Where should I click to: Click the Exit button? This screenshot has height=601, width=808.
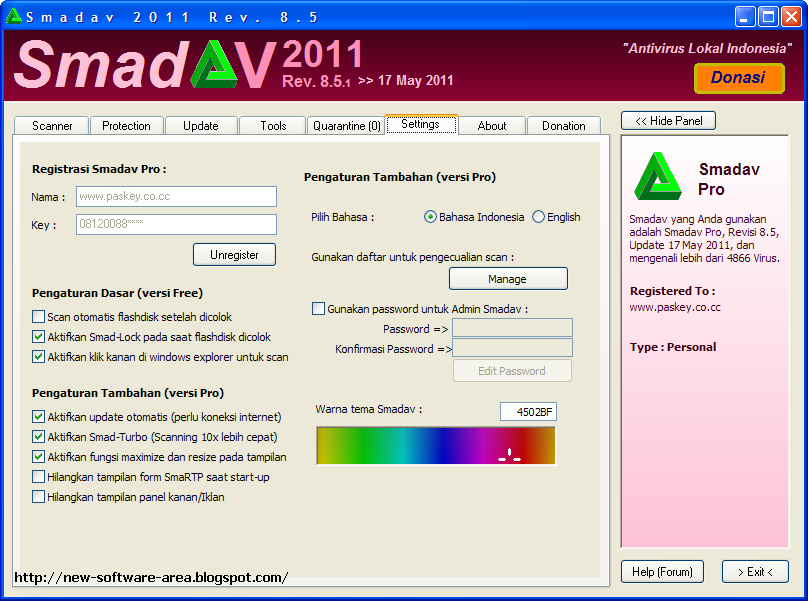755,572
